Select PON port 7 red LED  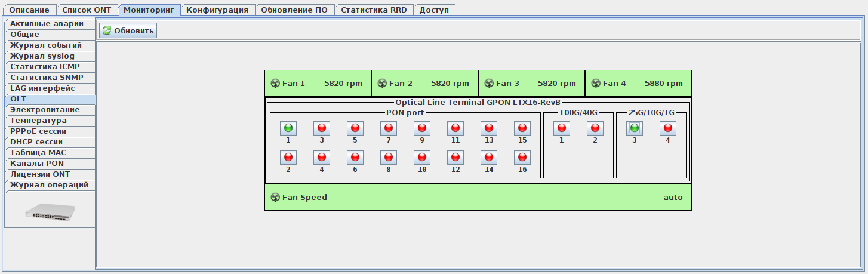point(389,128)
